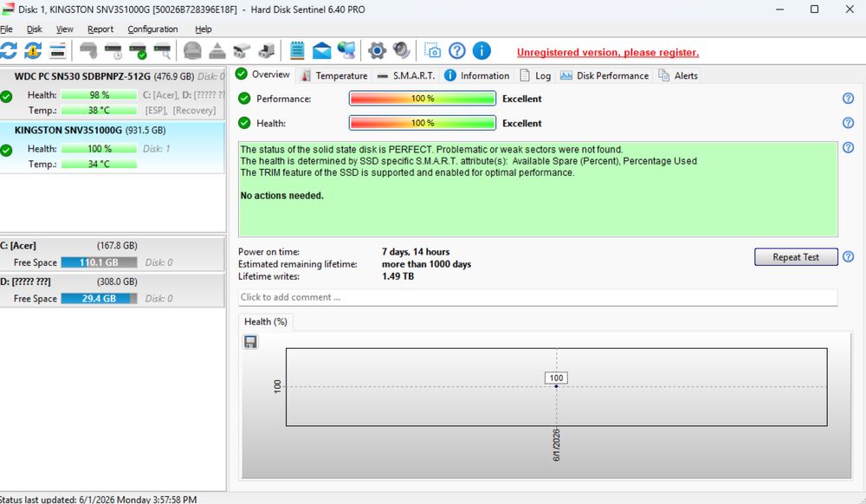The height and width of the screenshot is (504, 866).
Task: Click the help icon beside status text box
Action: click(x=849, y=147)
